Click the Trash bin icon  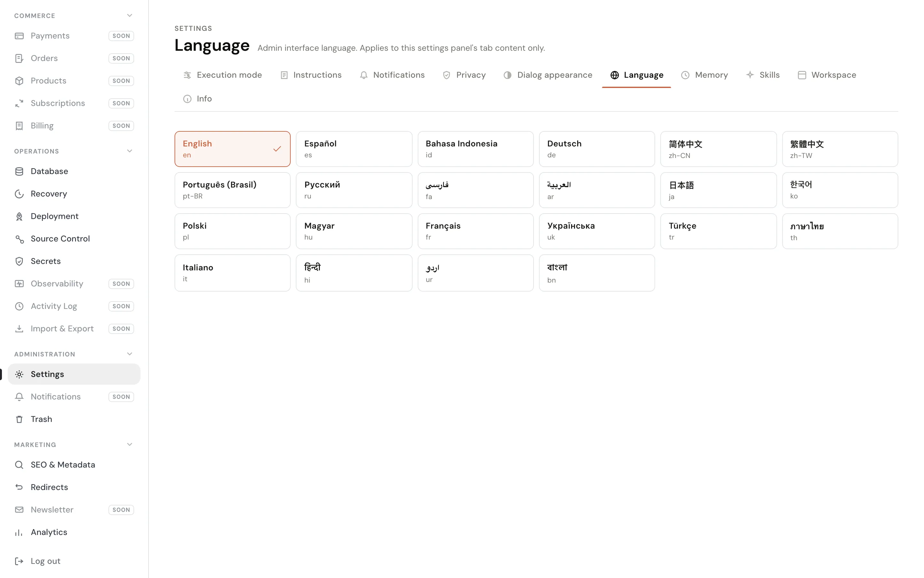pos(19,419)
